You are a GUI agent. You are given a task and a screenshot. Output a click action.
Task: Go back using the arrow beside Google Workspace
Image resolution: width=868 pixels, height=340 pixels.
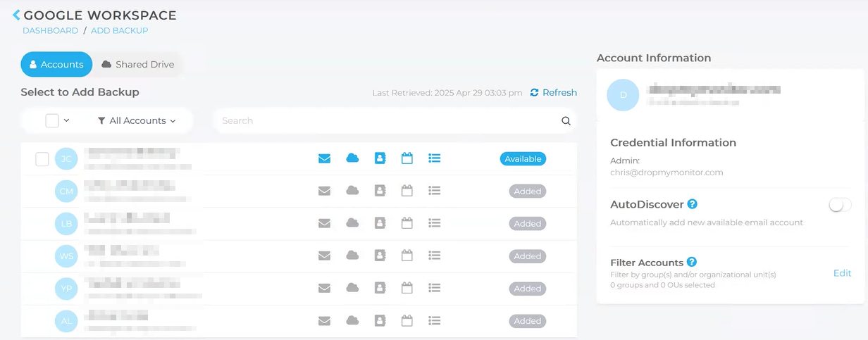pos(16,15)
